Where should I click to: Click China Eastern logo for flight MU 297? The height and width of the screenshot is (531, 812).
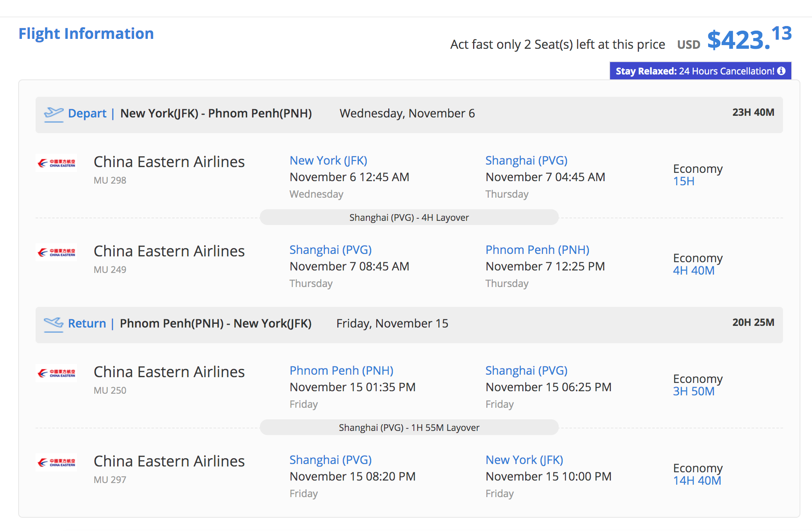pyautogui.click(x=57, y=462)
